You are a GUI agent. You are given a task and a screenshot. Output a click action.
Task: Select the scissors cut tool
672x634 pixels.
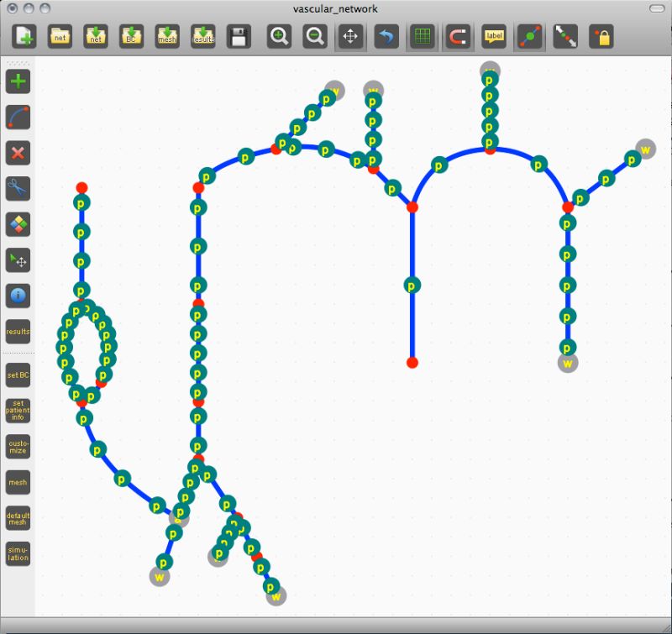pos(18,188)
